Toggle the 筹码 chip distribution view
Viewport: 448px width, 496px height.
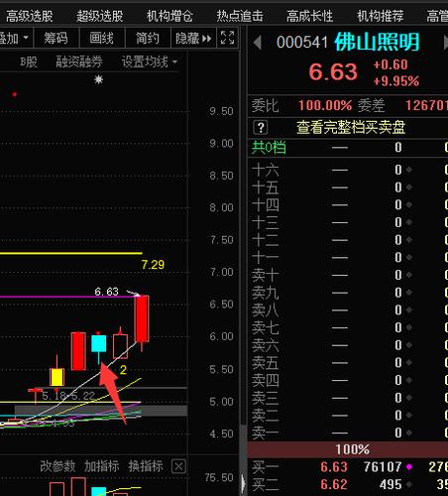pyautogui.click(x=56, y=39)
